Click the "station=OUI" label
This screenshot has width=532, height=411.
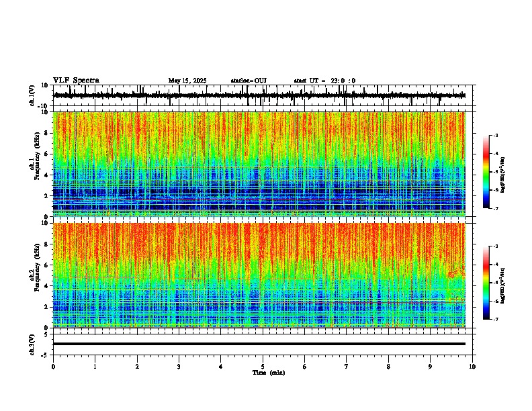click(249, 81)
